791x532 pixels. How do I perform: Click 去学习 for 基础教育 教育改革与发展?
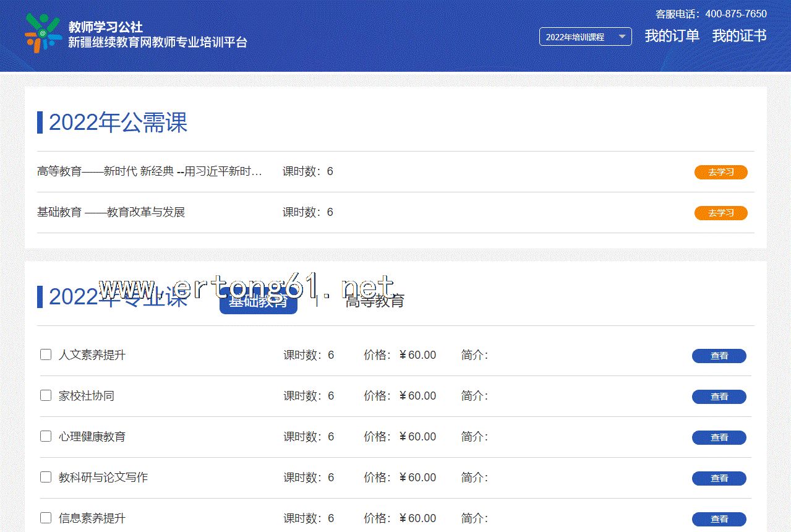coord(720,213)
